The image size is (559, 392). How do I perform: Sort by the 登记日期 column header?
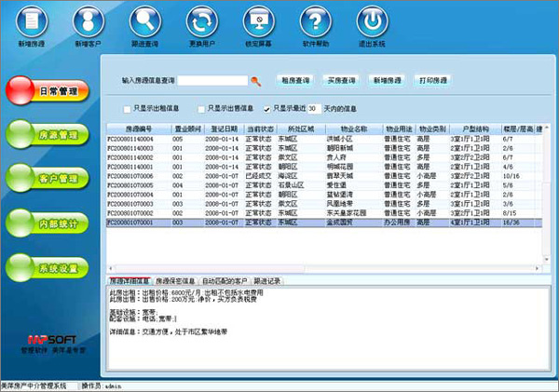pyautogui.click(x=225, y=128)
